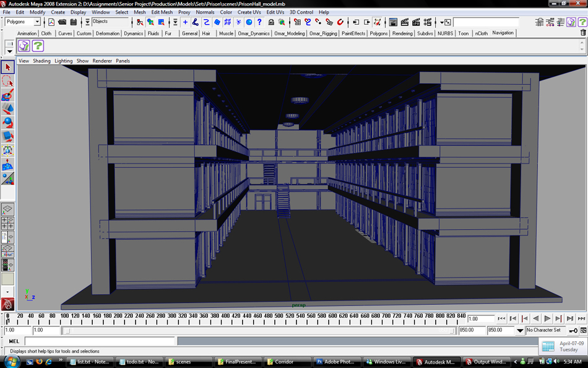Screen dimensions: 588x368
Task: Click the Render current frame clapperboard icon
Action: (405, 22)
